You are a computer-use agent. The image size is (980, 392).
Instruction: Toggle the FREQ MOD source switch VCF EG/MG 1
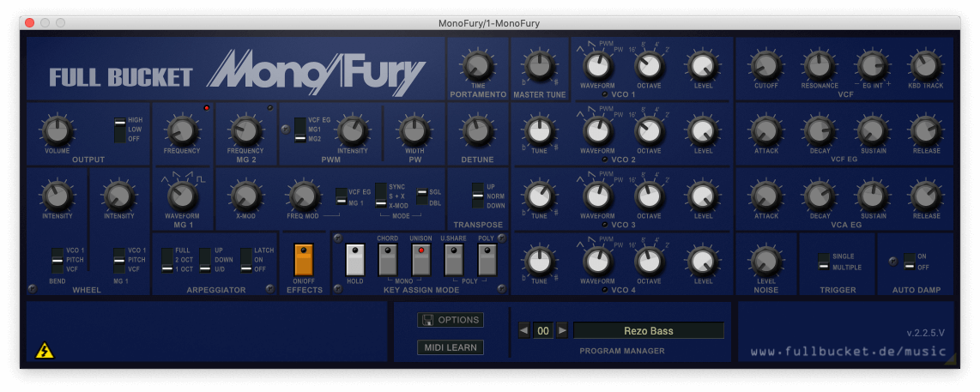342,196
